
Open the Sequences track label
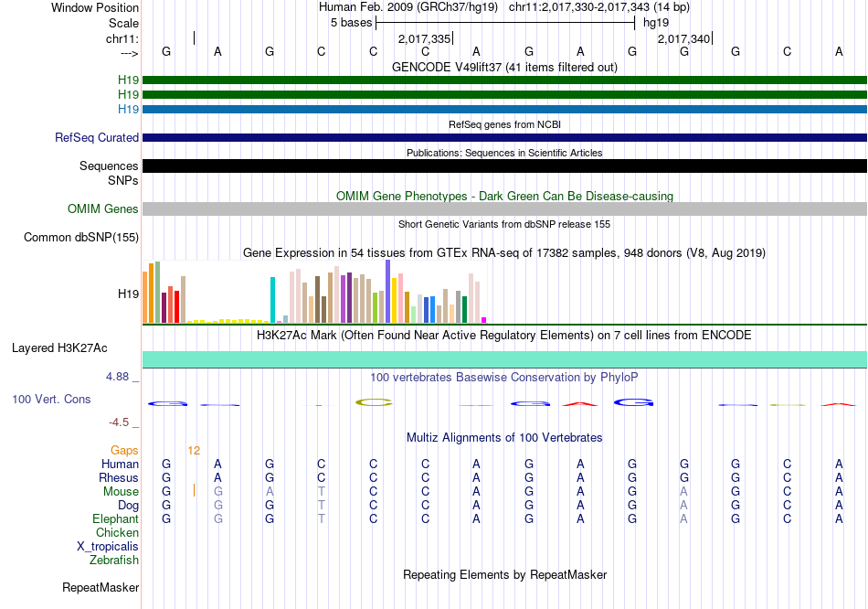tap(109, 166)
